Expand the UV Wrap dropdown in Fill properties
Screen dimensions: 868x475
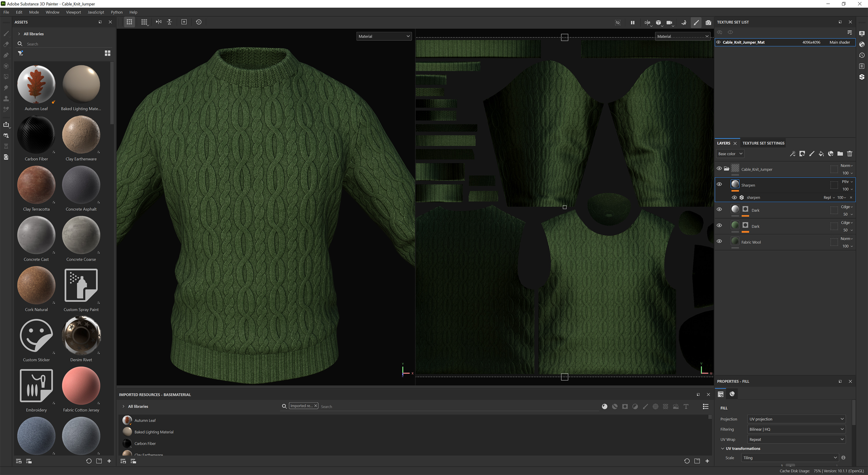click(x=796, y=439)
